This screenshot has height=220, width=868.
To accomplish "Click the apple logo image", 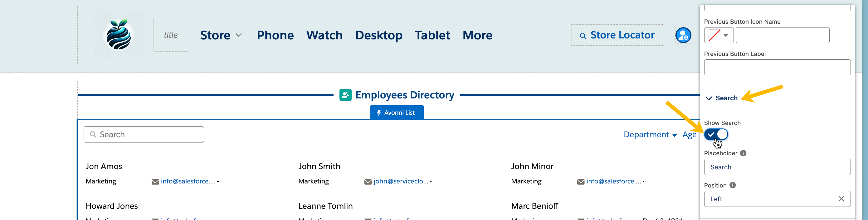I will pyautogui.click(x=118, y=35).
